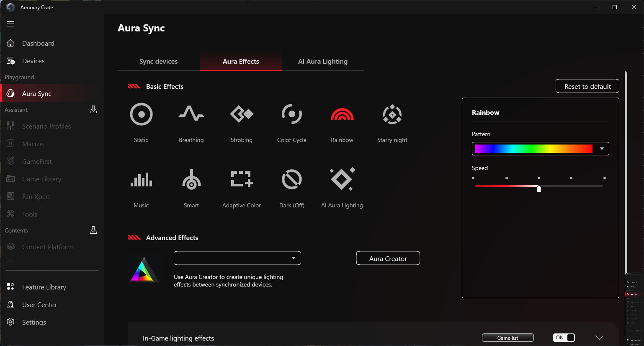Set Speed slider to the slowest dot
The height and width of the screenshot is (346, 644).
point(473,178)
